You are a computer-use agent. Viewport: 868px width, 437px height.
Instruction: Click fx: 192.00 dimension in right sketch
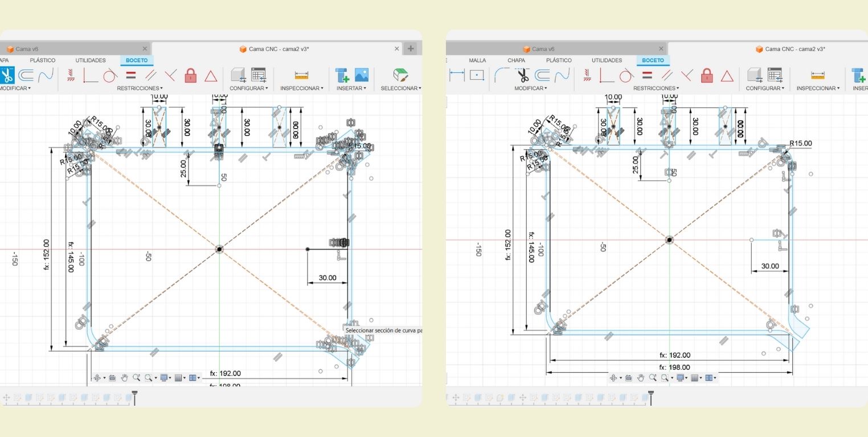(674, 355)
